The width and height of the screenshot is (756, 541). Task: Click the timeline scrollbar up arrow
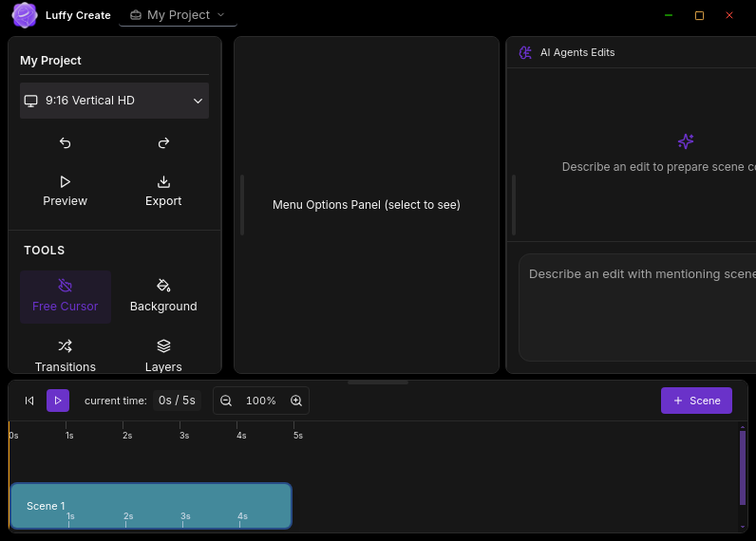click(x=743, y=427)
